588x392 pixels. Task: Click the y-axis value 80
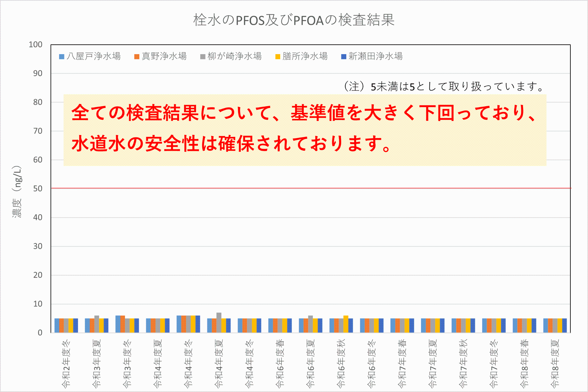pyautogui.click(x=38, y=102)
